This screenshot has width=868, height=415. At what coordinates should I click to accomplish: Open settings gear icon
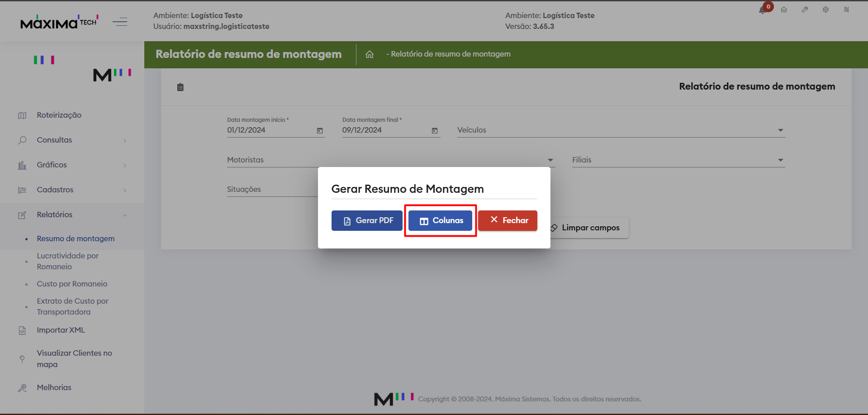click(825, 10)
